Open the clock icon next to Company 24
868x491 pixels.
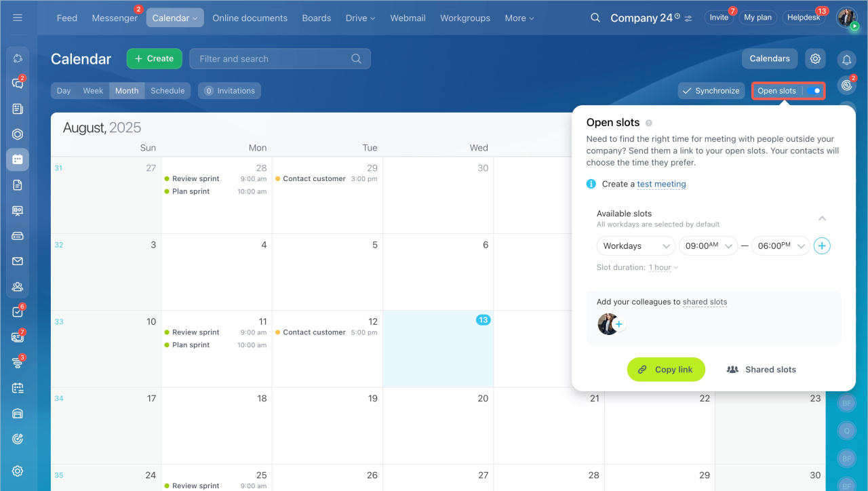pyautogui.click(x=677, y=16)
